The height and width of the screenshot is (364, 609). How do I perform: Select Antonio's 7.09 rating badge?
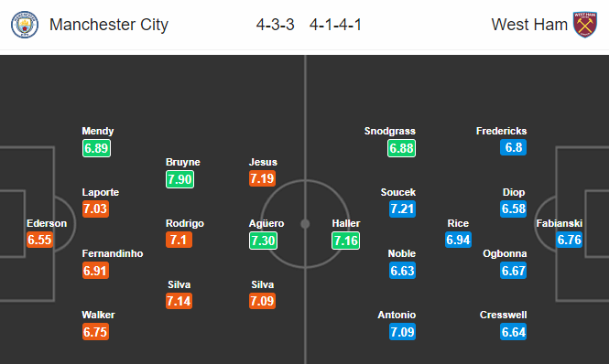[402, 332]
